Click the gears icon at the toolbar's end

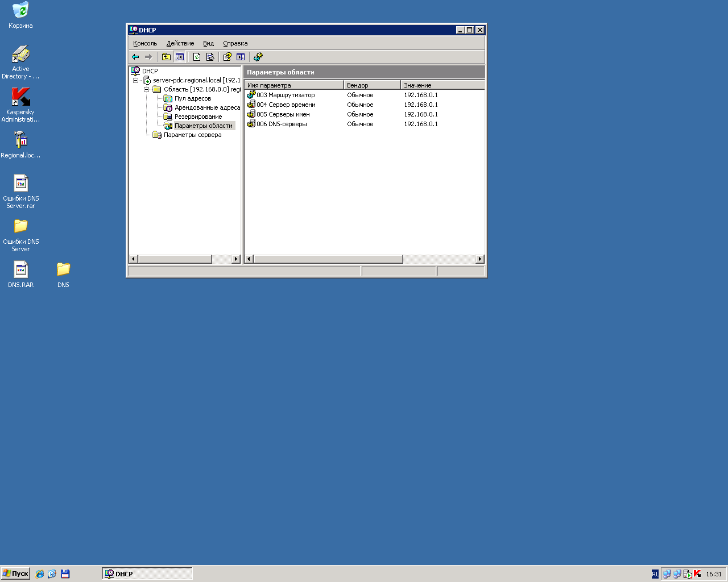pos(258,57)
